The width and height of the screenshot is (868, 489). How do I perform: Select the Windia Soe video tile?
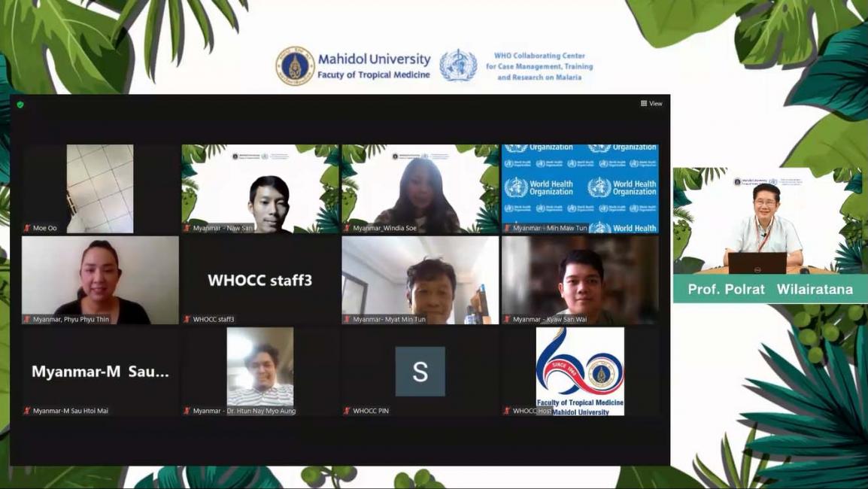point(420,188)
